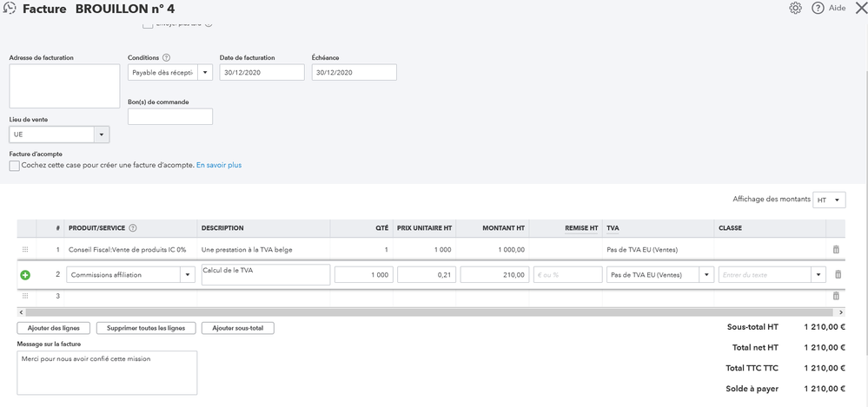Click the TVA column header
Screen dimensions: 868x407
click(613, 228)
